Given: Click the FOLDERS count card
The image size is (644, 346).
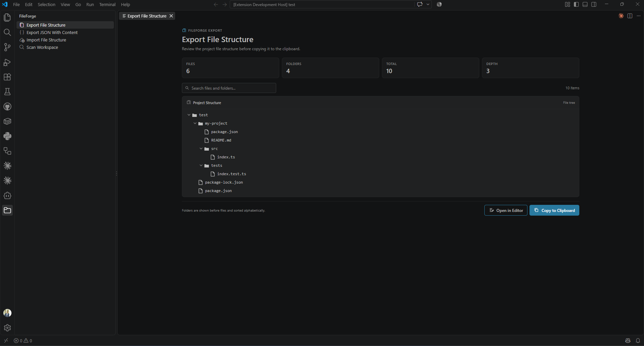Looking at the screenshot, I should click(330, 68).
